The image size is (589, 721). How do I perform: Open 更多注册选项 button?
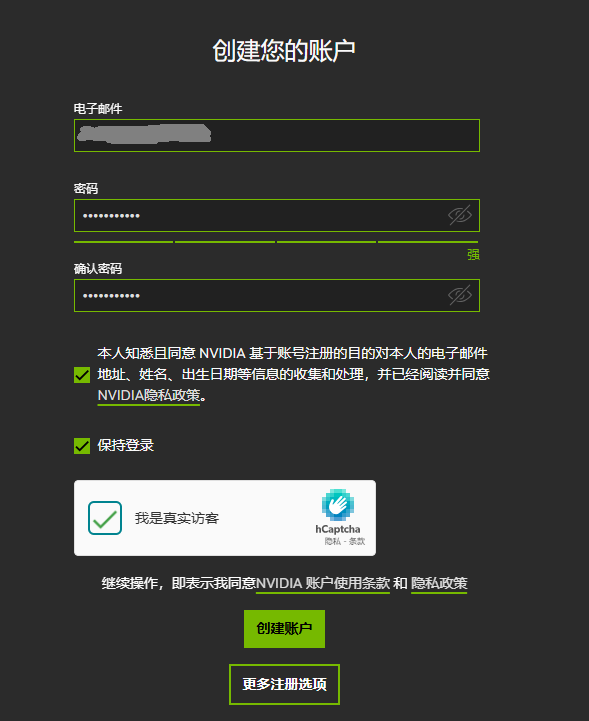284,684
